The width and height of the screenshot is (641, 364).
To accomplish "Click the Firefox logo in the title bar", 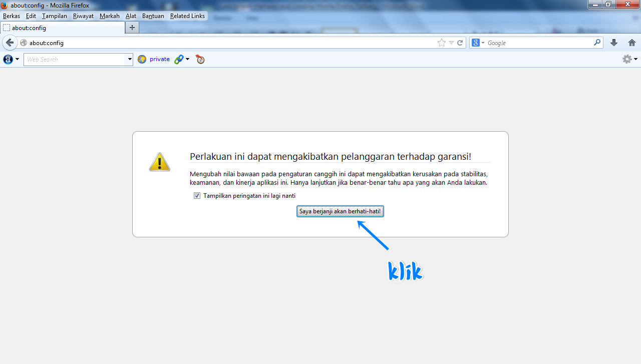I will click(5, 5).
